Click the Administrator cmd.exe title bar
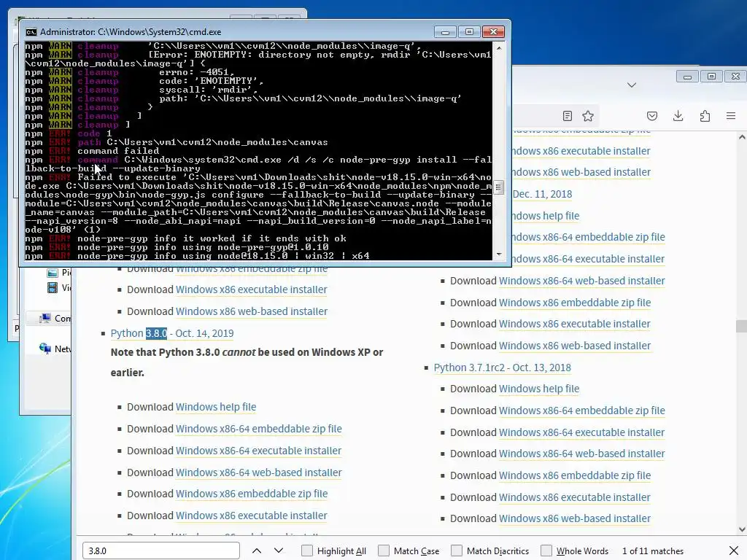This screenshot has width=747, height=560. pyautogui.click(x=228, y=32)
